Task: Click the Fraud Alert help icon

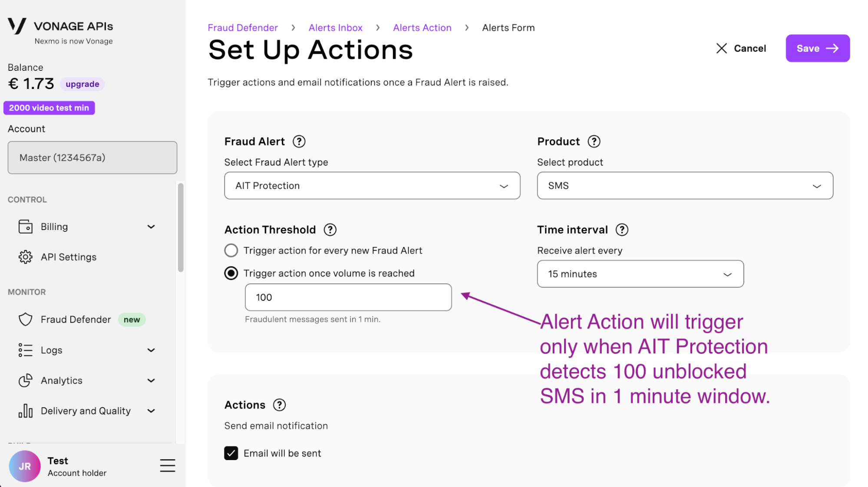Action: [299, 141]
